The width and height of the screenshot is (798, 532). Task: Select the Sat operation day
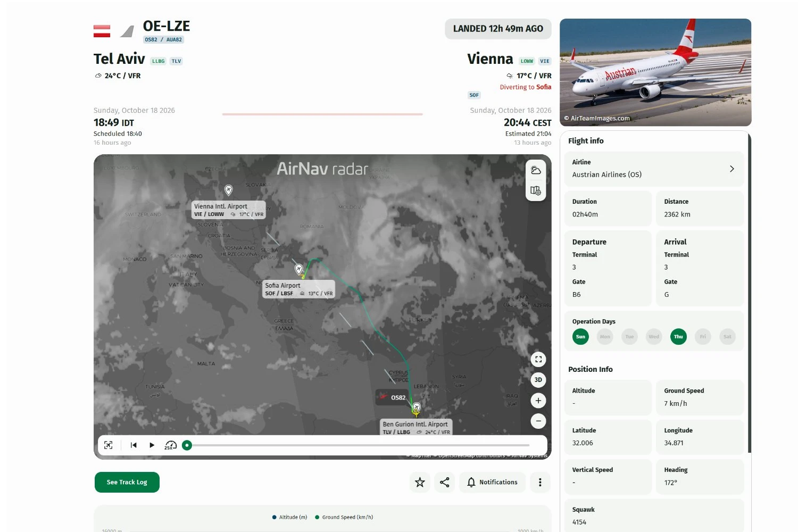click(727, 337)
